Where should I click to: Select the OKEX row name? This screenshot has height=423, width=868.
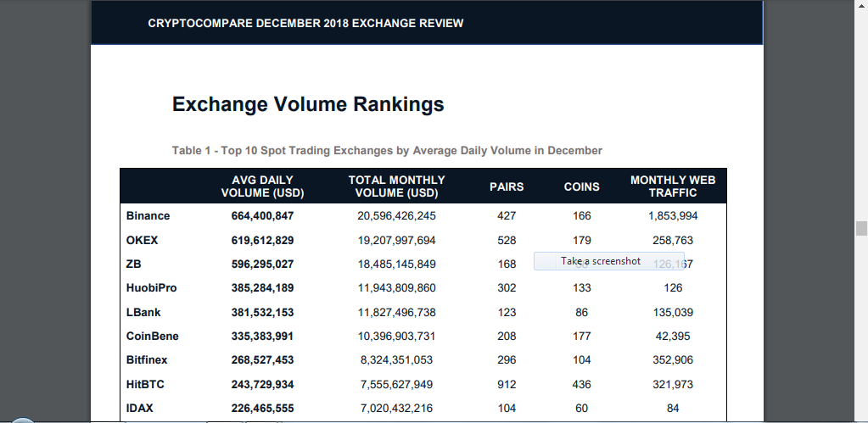click(x=142, y=240)
